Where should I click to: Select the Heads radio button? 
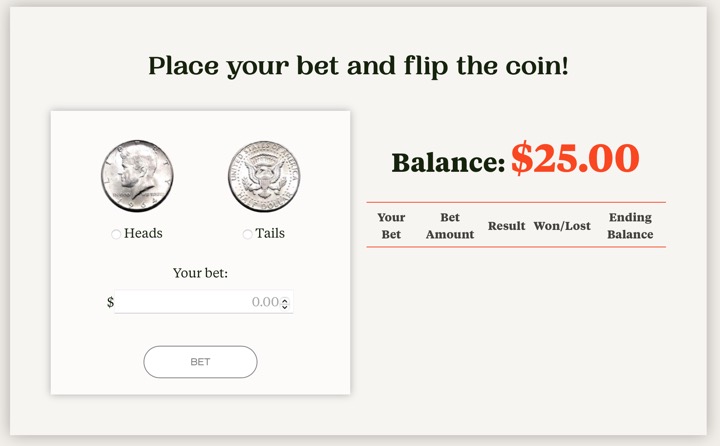(x=117, y=234)
